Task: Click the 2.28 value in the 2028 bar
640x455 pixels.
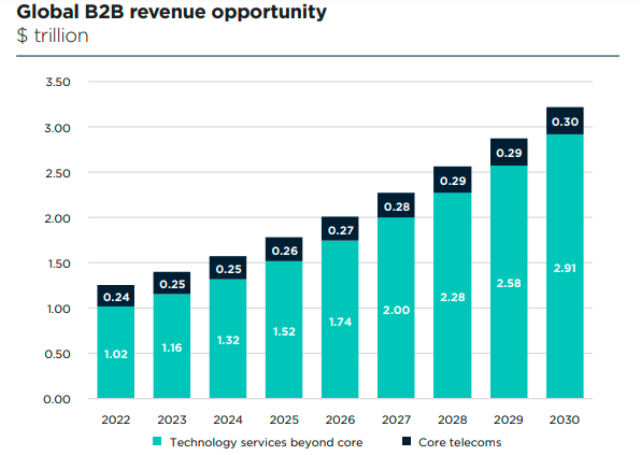Action: 453,297
